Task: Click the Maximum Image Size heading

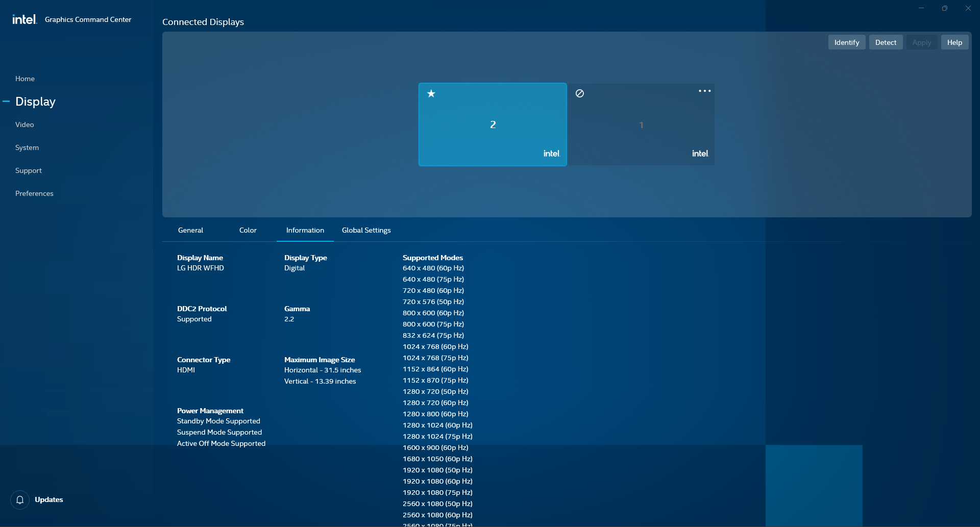Action: coord(320,360)
